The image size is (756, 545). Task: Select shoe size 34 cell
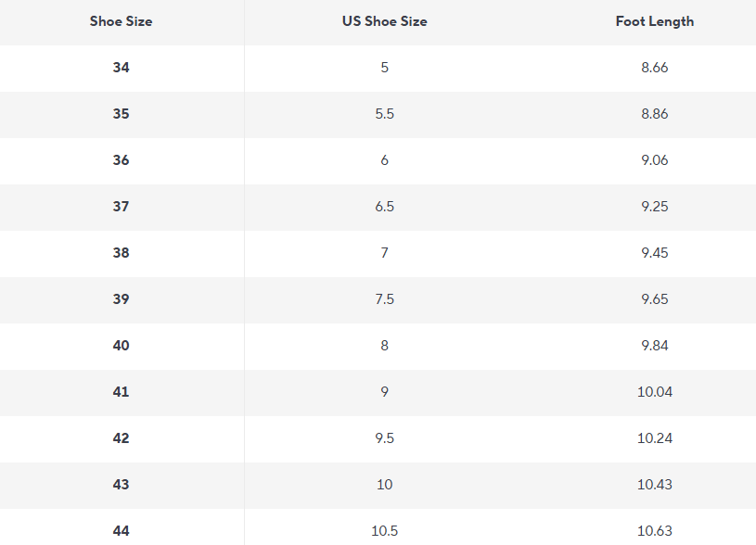point(121,68)
